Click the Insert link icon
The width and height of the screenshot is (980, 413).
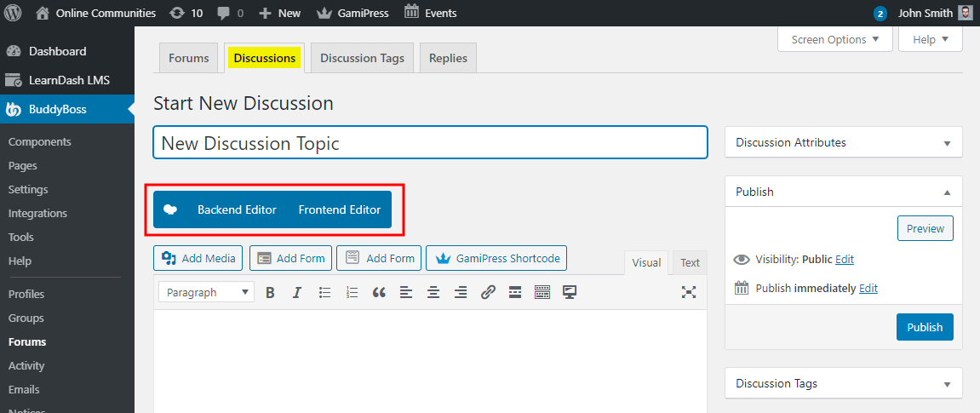click(488, 292)
